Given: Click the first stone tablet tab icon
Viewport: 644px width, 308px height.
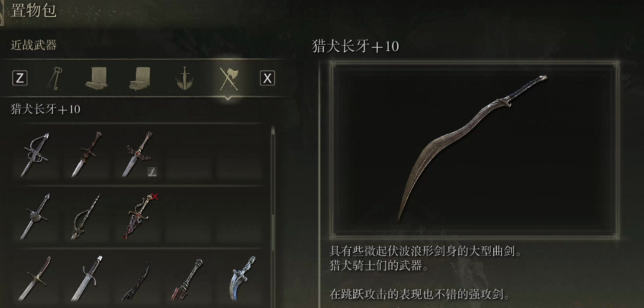Looking at the screenshot, I should [96, 78].
